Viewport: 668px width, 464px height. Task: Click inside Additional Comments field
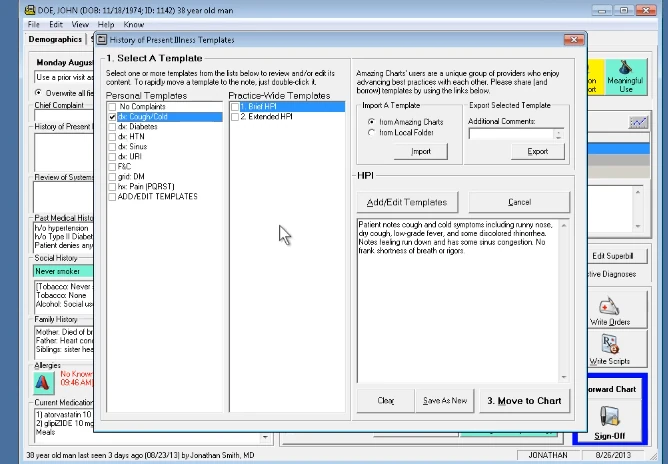coord(511,134)
